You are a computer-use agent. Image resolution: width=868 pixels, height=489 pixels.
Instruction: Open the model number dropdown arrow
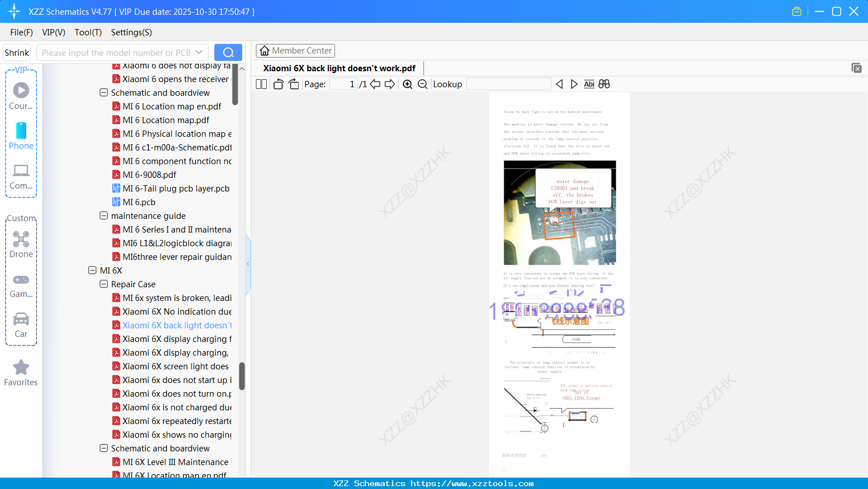(x=199, y=52)
